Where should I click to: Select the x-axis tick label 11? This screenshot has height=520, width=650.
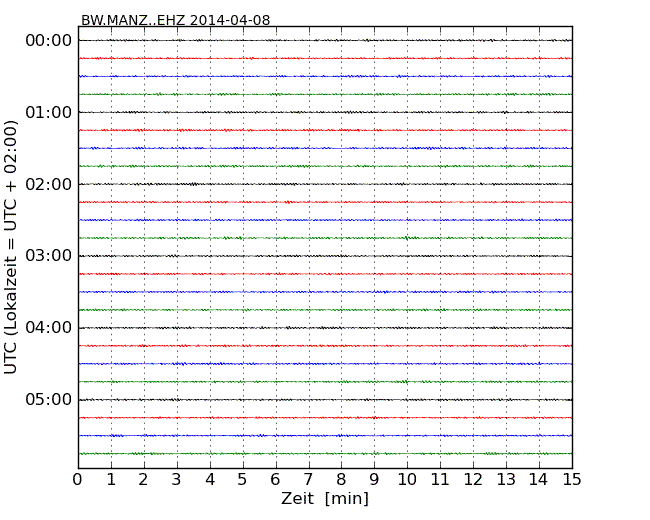coord(440,479)
